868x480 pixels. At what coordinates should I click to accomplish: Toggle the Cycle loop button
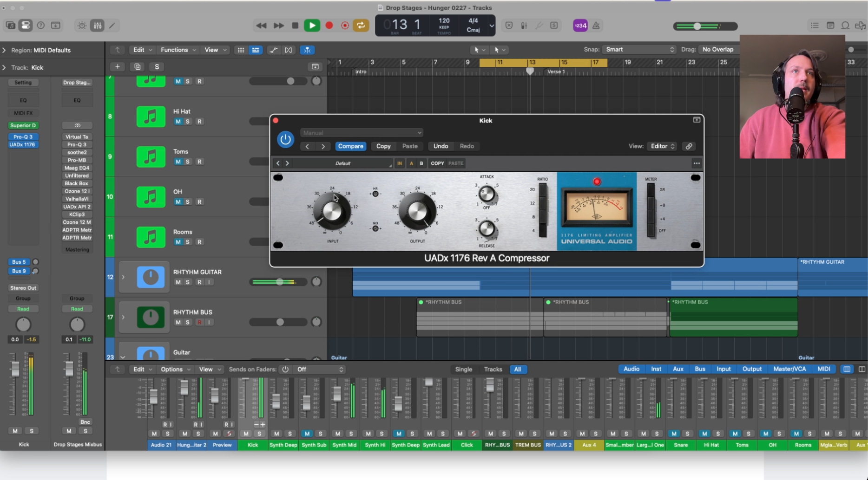pyautogui.click(x=361, y=26)
